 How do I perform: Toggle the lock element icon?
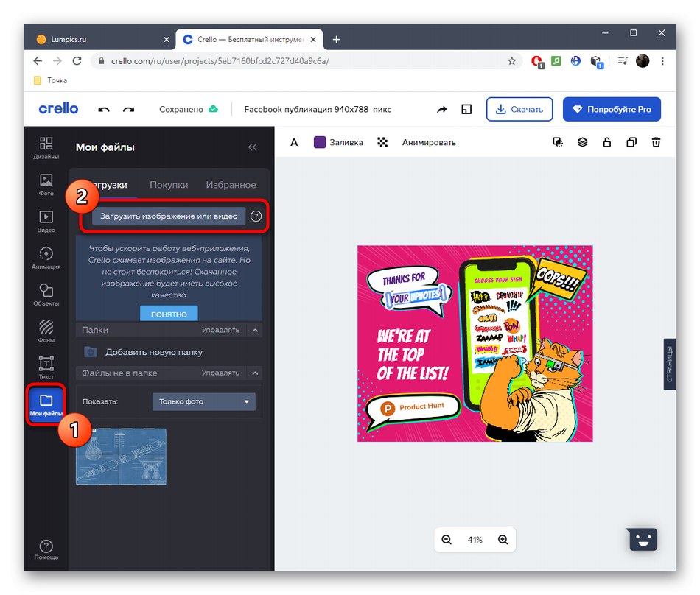tap(606, 142)
